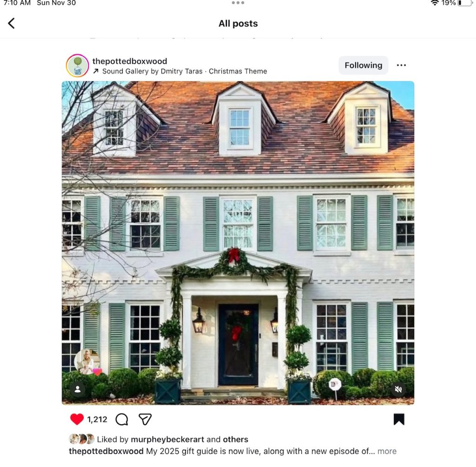Open comments with speech bubble icon
Image resolution: width=476 pixels, height=467 pixels.
tap(122, 420)
